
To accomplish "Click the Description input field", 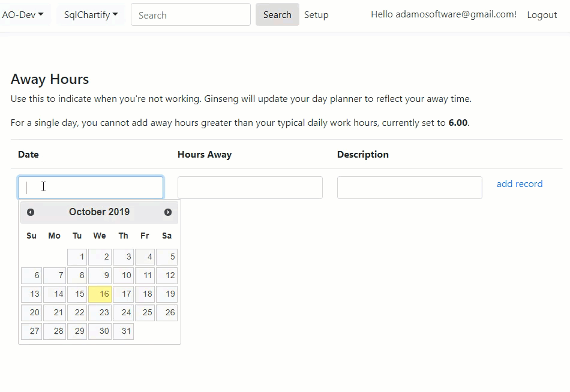I will pos(409,188).
